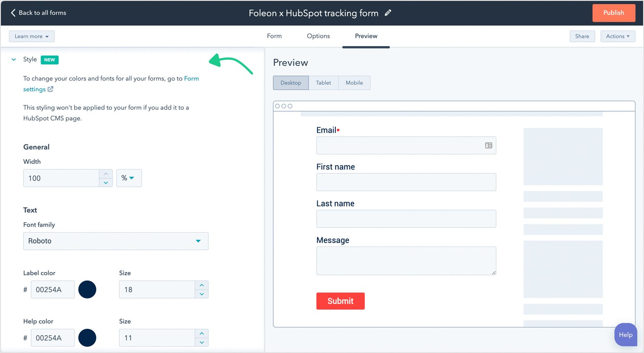Collapse the Style section chevron
Screen dimensions: 644x353
(13, 59)
